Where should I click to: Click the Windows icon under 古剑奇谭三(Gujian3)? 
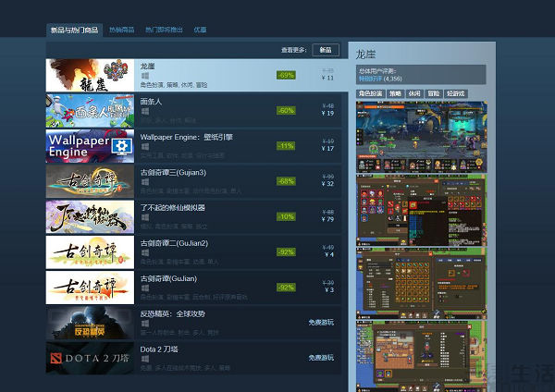pos(145,182)
